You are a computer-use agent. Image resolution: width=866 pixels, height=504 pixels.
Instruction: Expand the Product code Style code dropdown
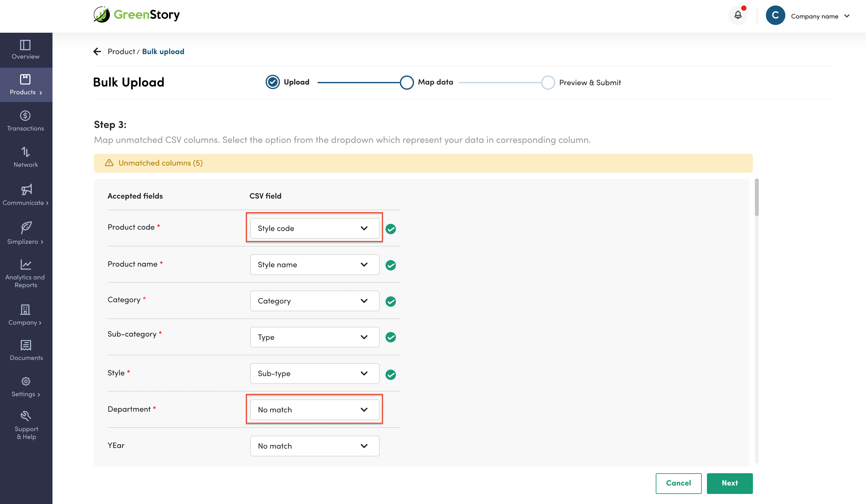tap(315, 228)
